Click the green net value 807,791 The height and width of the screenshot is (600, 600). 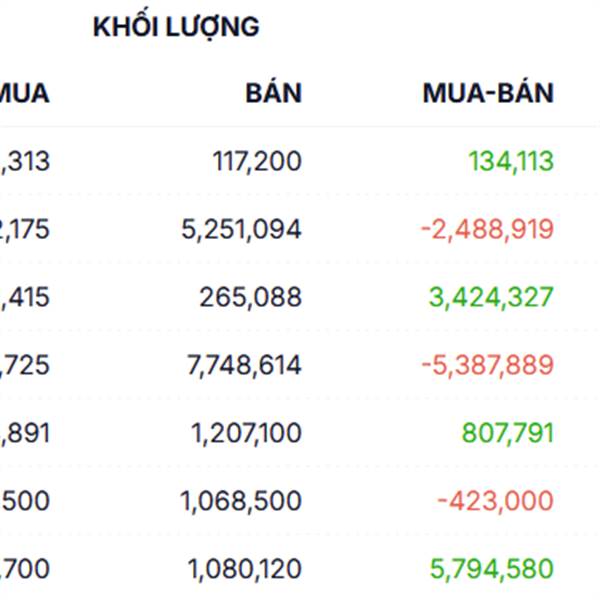507,433
